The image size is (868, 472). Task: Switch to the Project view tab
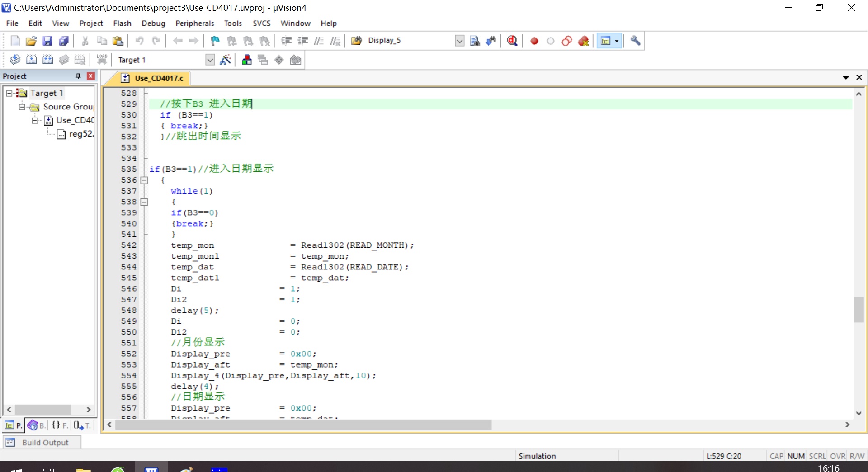[14, 425]
